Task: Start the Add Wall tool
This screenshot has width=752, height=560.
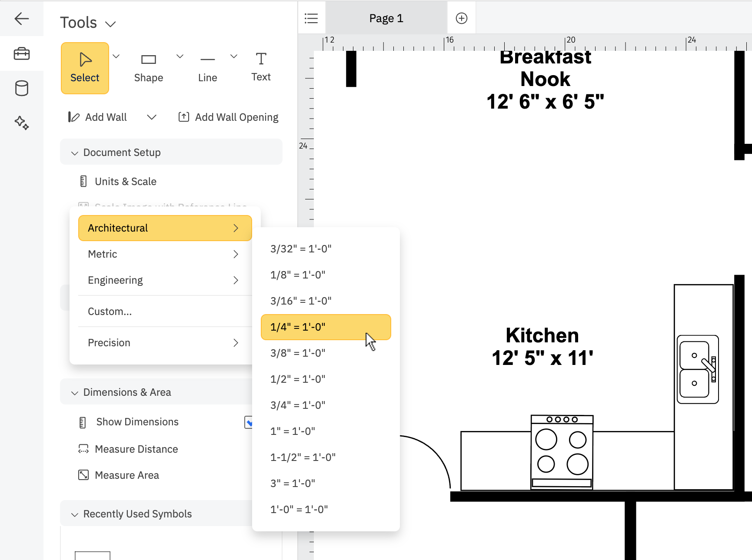Action: (97, 117)
